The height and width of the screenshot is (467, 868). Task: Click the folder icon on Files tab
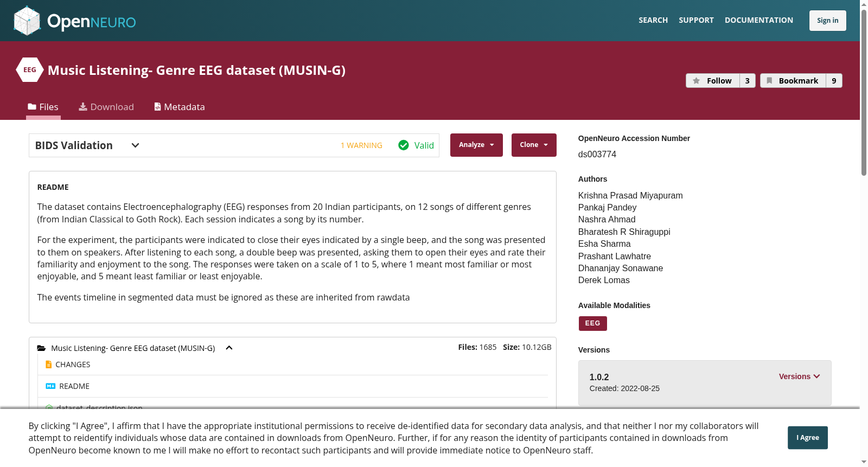(x=32, y=107)
